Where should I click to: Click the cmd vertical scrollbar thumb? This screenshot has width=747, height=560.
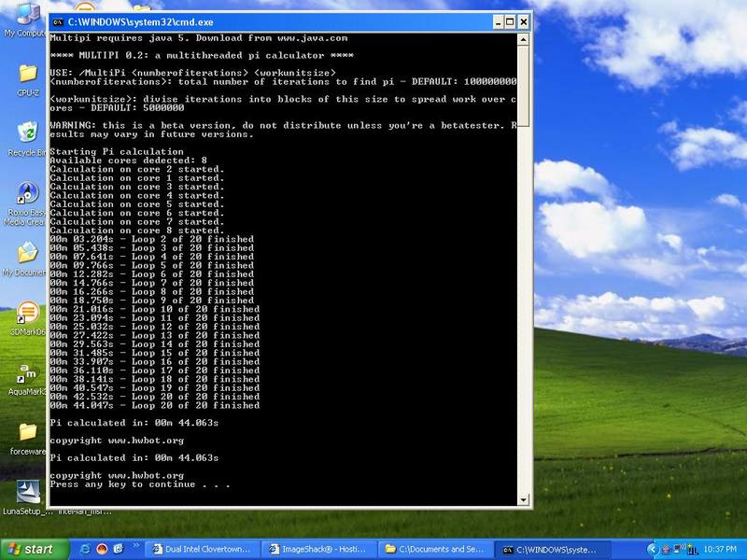point(523,86)
